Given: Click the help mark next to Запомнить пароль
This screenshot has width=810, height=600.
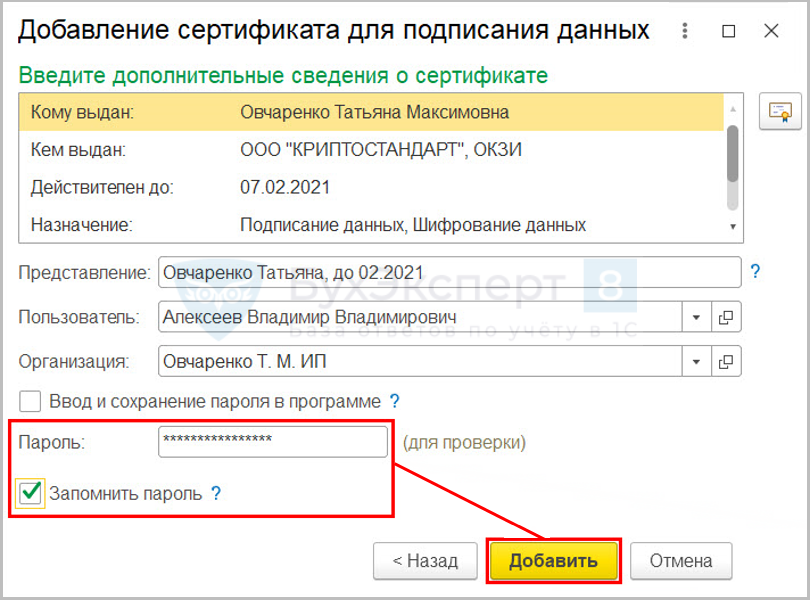Looking at the screenshot, I should 216,494.
